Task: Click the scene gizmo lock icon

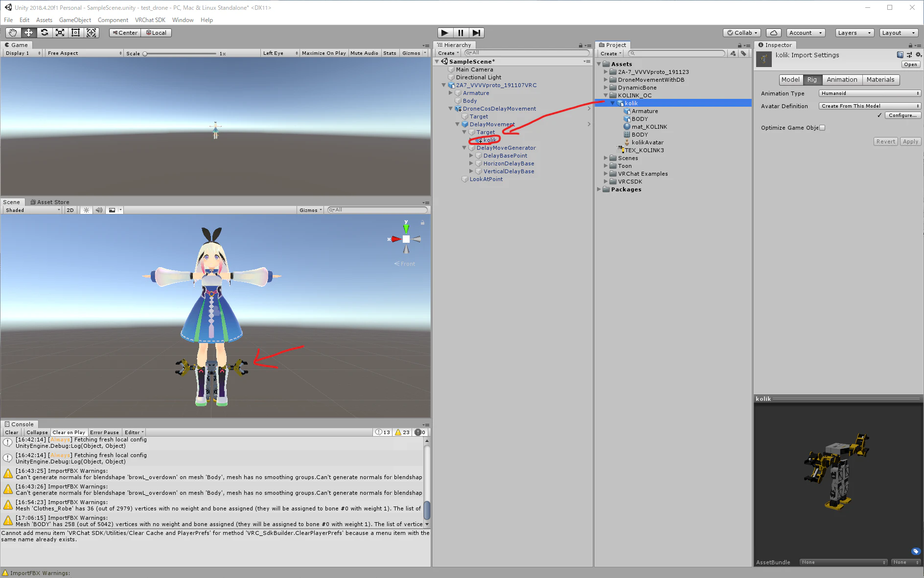Action: (422, 222)
